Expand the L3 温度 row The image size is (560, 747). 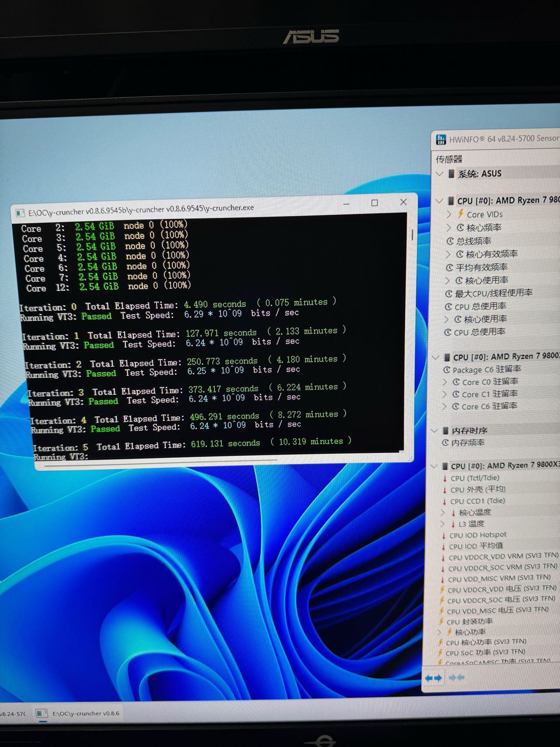coord(442,524)
